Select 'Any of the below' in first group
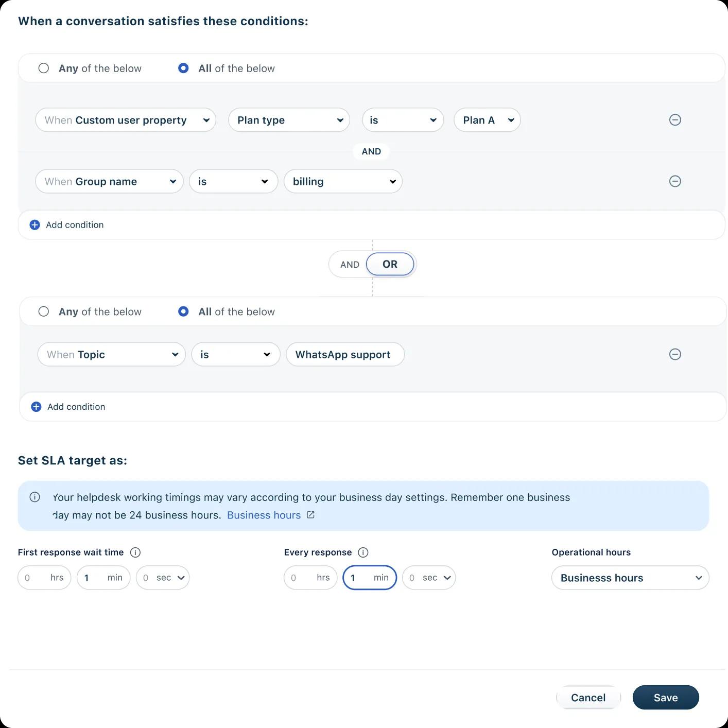Image resolution: width=728 pixels, height=728 pixels. 44,68
